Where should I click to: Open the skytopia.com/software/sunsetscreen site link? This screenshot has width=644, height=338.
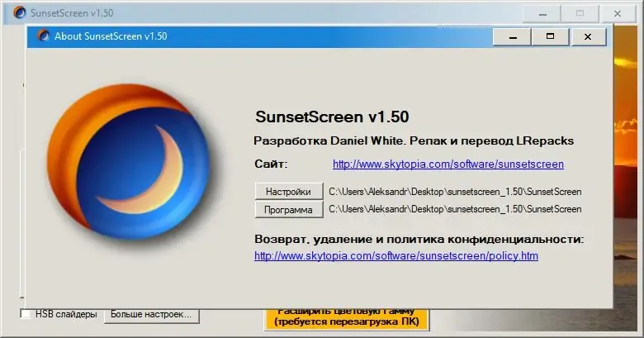point(448,164)
